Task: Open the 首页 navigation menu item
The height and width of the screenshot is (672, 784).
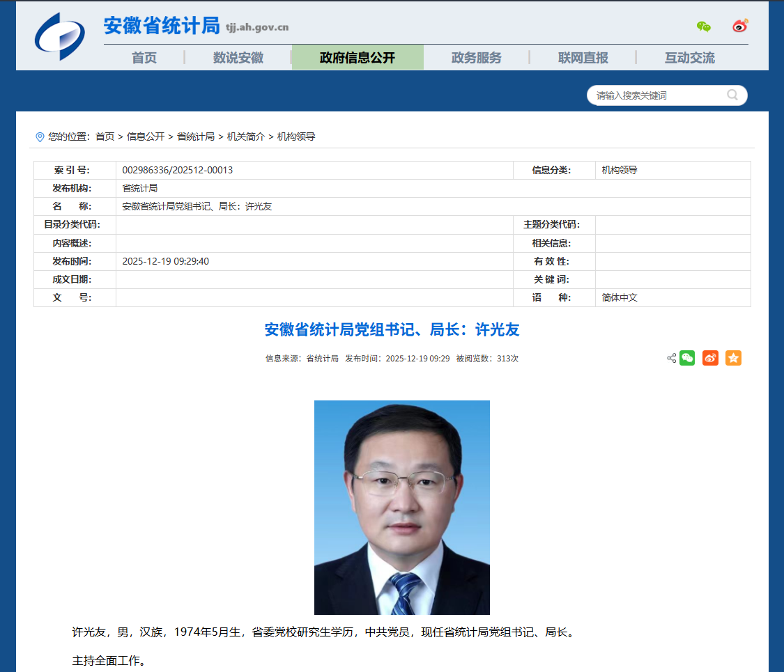Action: click(143, 58)
